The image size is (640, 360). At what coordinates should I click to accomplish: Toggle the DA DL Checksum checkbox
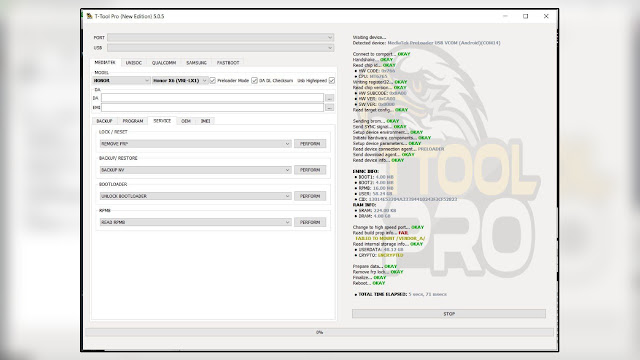[x=254, y=80]
